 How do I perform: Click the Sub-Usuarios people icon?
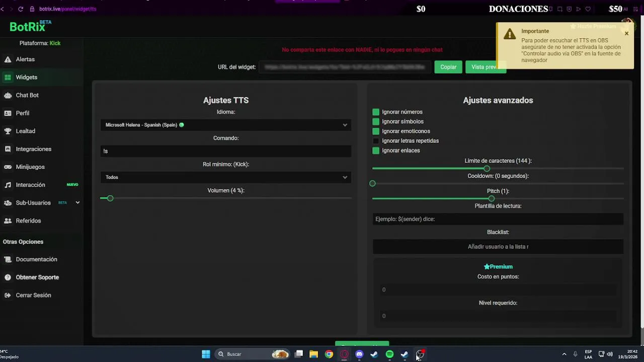(x=8, y=203)
